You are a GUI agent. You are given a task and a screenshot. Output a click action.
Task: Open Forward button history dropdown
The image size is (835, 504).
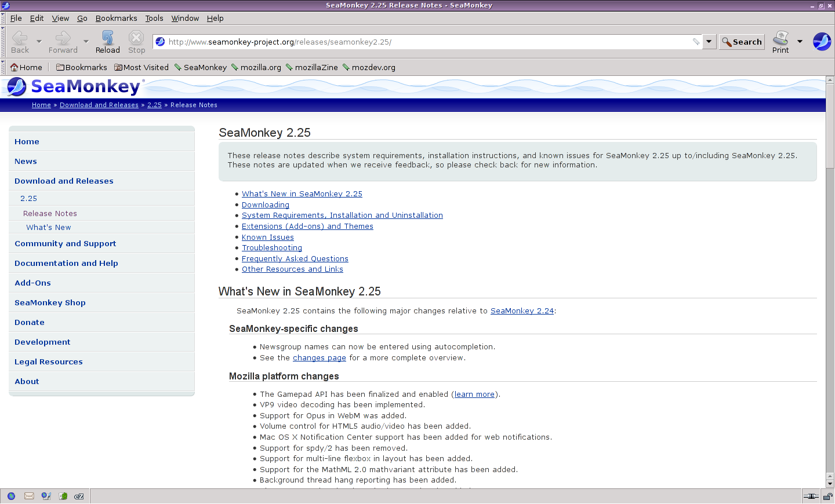(x=86, y=42)
